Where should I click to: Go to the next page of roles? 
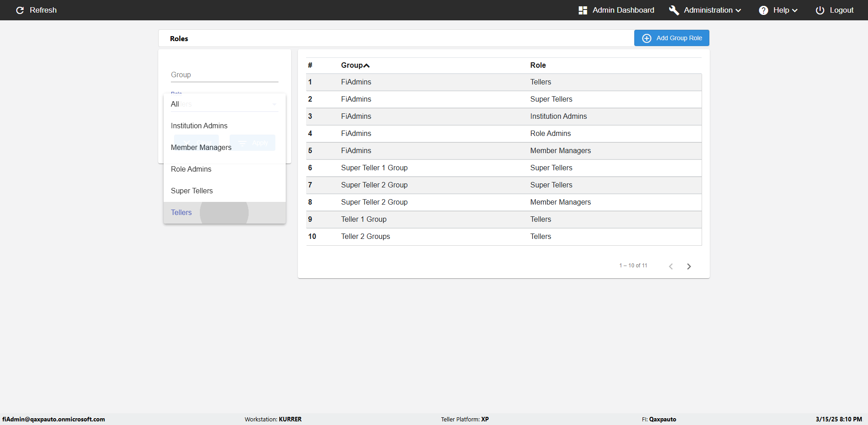click(689, 266)
